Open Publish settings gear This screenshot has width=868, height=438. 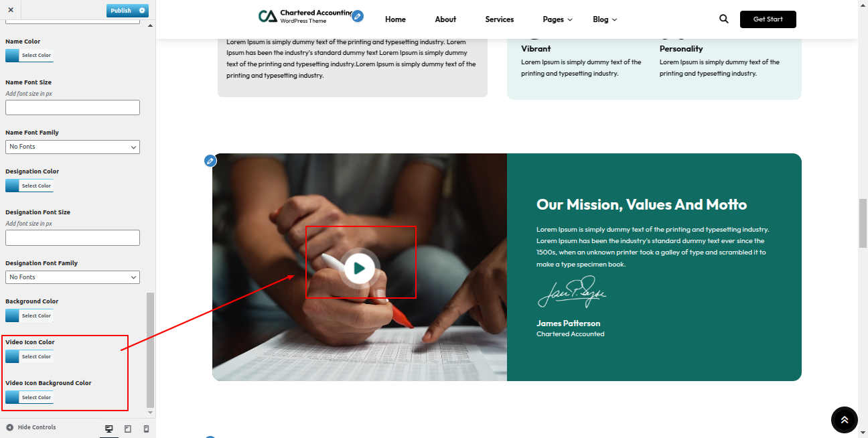(x=142, y=11)
